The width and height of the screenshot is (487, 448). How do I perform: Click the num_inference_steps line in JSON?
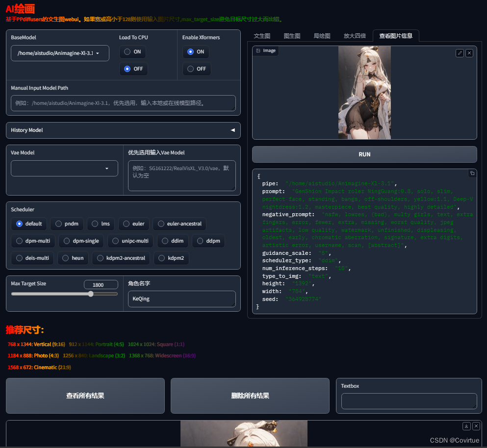click(x=306, y=269)
